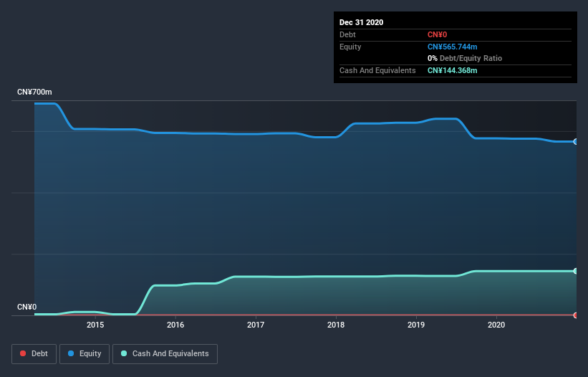588x377 pixels.
Task: Click the 2018 axis label
Action: (x=336, y=325)
